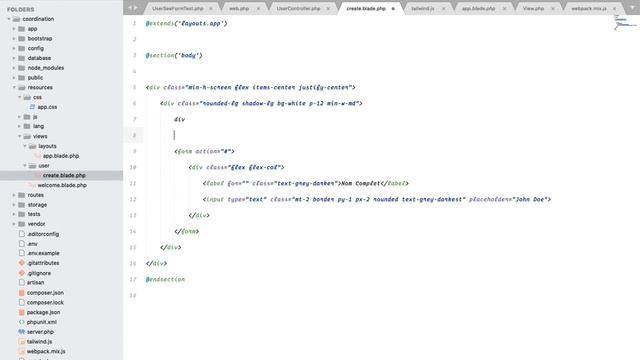Close the View.php tab
This screenshot has height=360, width=640.
(553, 8)
